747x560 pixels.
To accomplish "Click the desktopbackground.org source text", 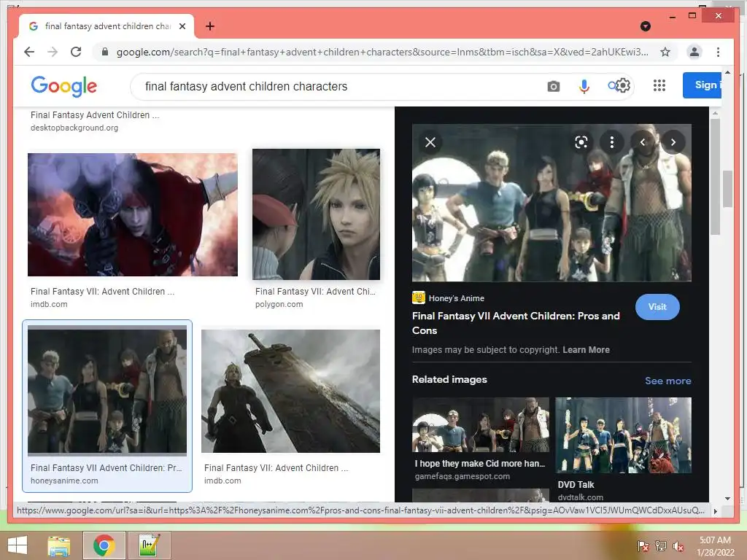I will point(74,128).
